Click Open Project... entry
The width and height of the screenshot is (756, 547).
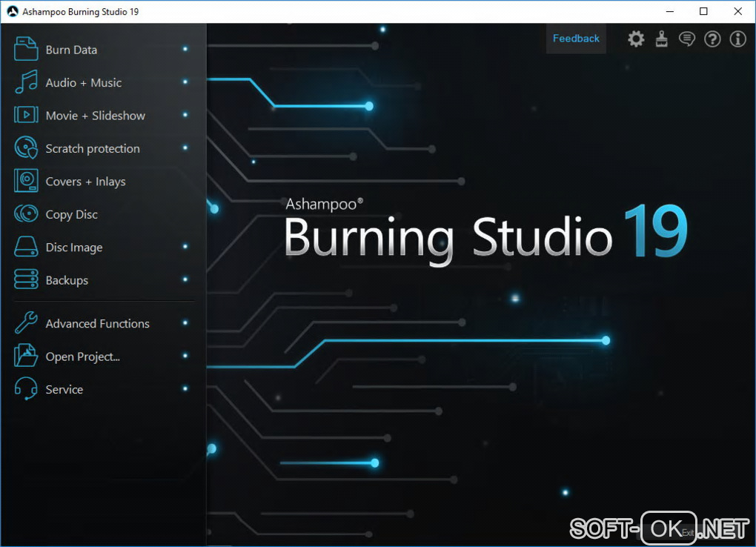click(104, 356)
